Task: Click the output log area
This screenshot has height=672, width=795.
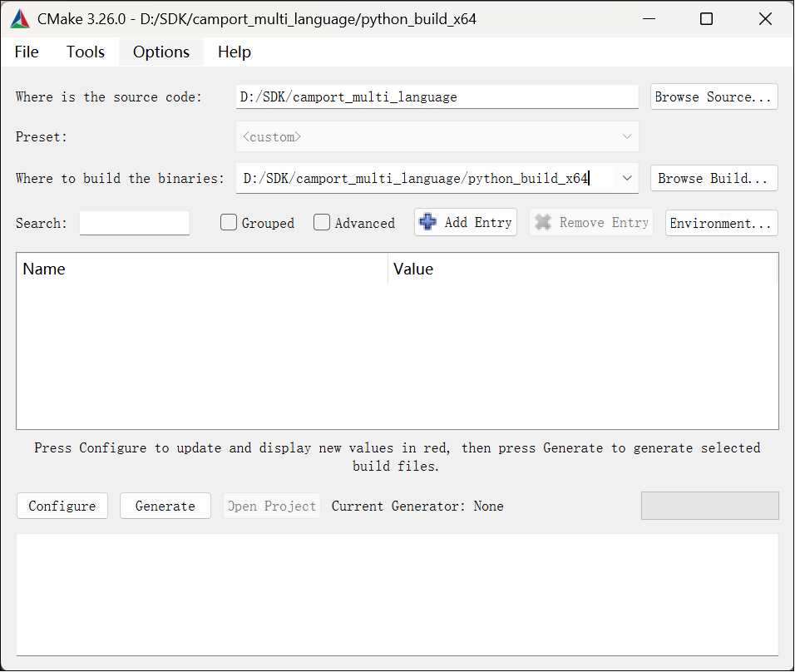Action: 397,595
